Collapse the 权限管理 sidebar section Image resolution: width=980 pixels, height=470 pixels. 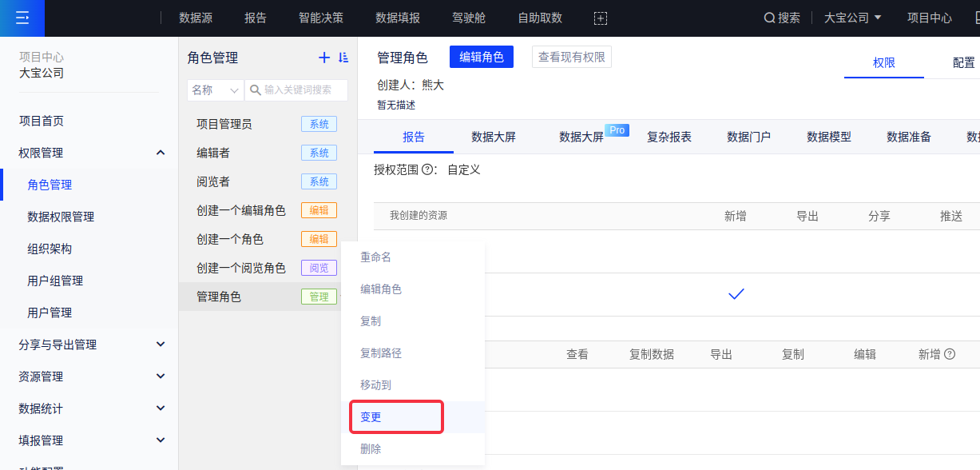[x=161, y=153]
